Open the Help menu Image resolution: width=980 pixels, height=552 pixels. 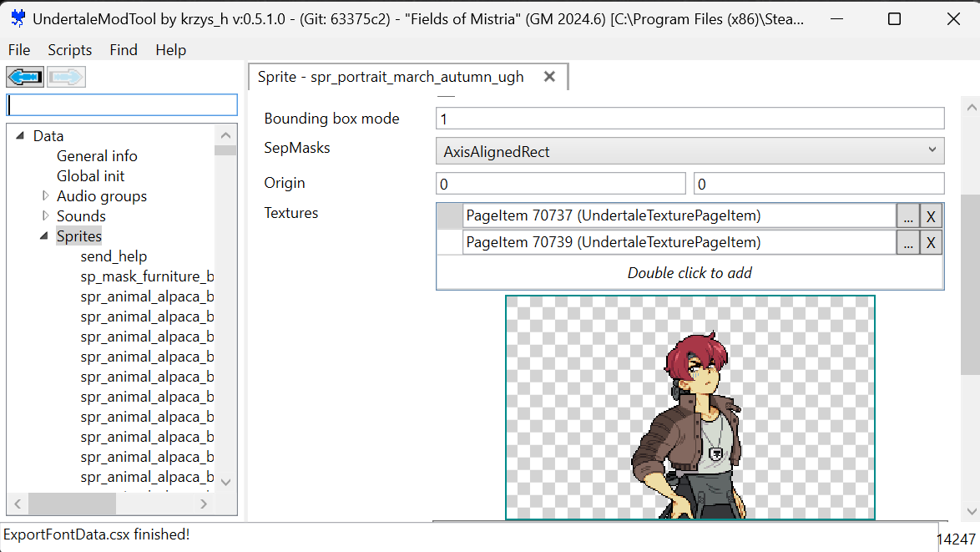pyautogui.click(x=170, y=50)
